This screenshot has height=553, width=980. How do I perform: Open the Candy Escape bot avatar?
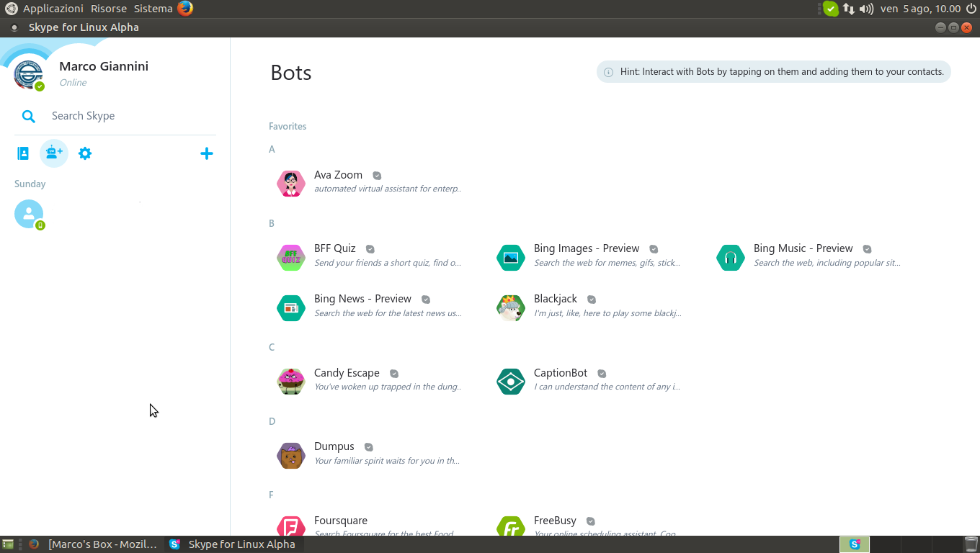point(291,382)
